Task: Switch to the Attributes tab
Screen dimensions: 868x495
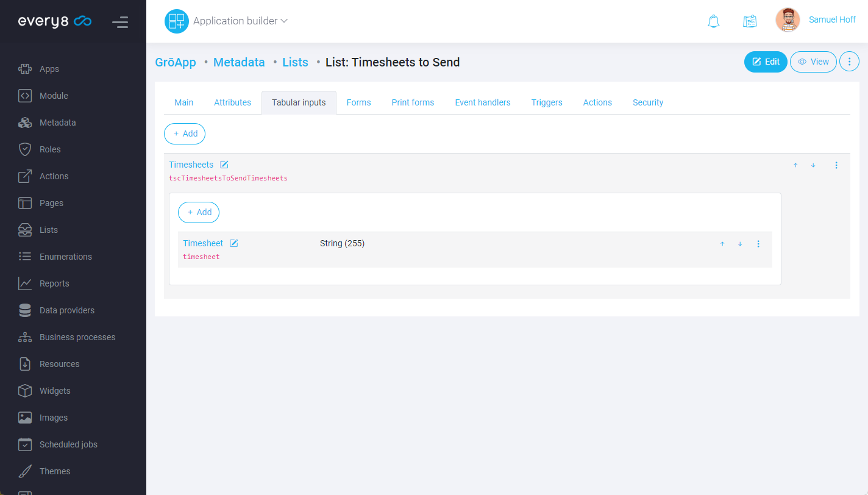Action: (232, 102)
